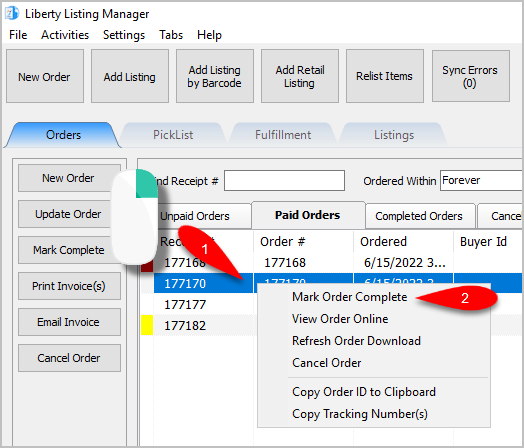
Task: Open the Settings menu
Action: (124, 35)
